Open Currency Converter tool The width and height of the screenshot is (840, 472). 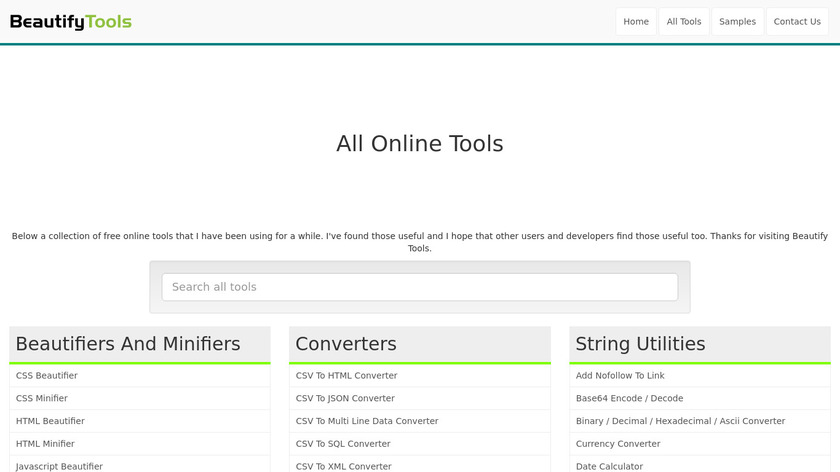(700, 444)
